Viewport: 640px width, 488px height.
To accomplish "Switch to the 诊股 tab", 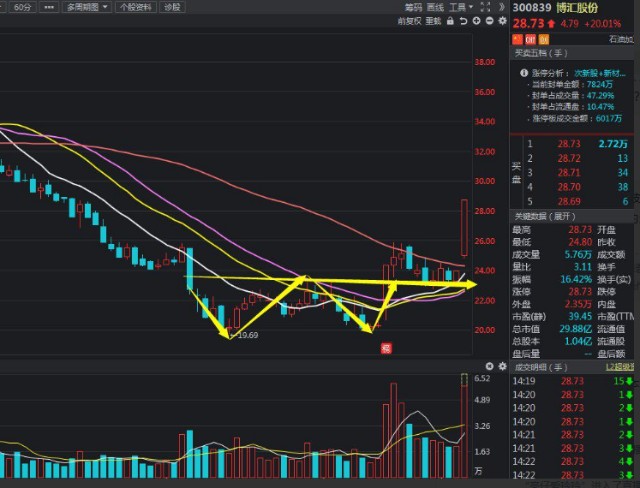I will point(173,7).
